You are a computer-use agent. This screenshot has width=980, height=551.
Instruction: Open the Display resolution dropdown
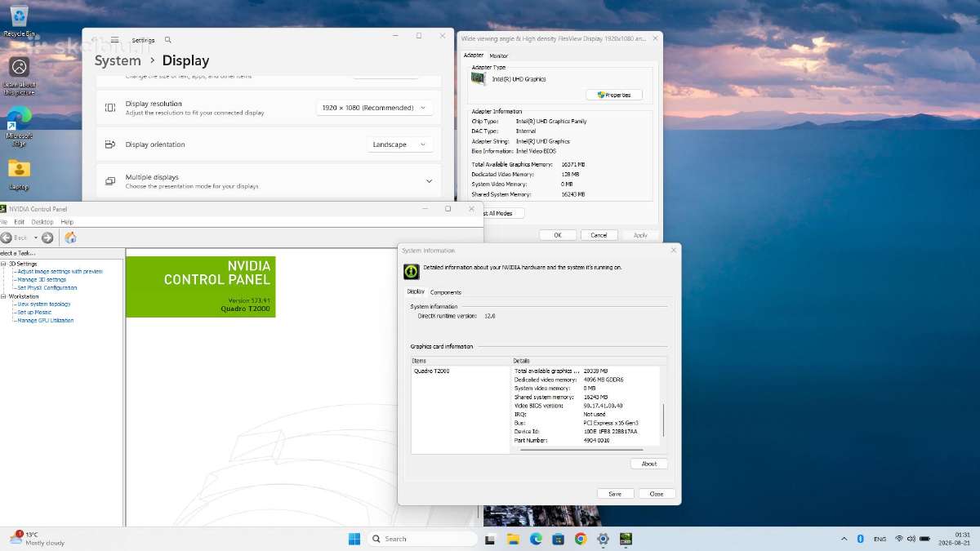click(x=374, y=108)
